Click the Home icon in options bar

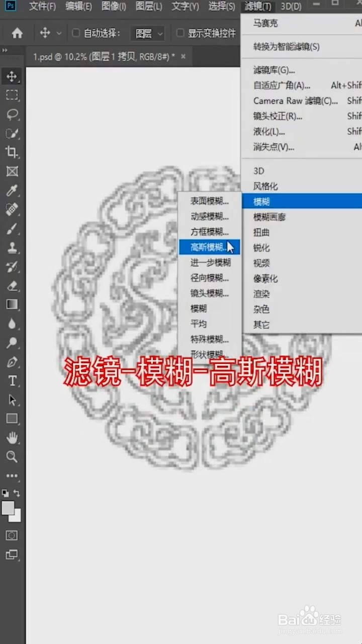[17, 33]
